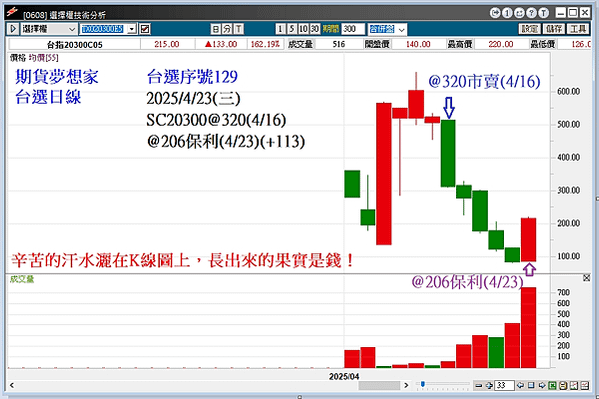Image resolution: width=599 pixels, height=399 pixels.
Task: Switch chart to minute with 分 button
Action: coord(227,29)
